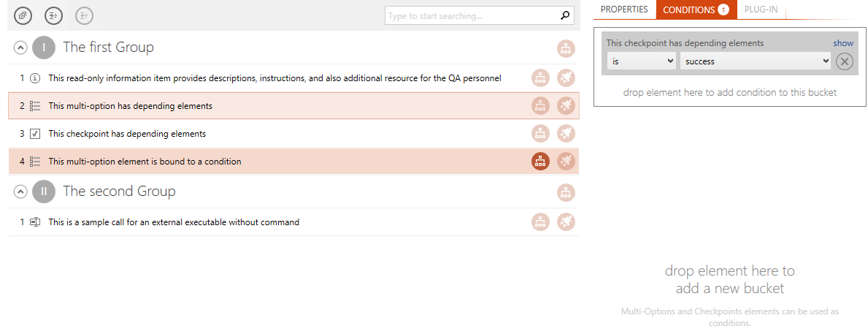Click condition icon for The second Group

coord(566,192)
